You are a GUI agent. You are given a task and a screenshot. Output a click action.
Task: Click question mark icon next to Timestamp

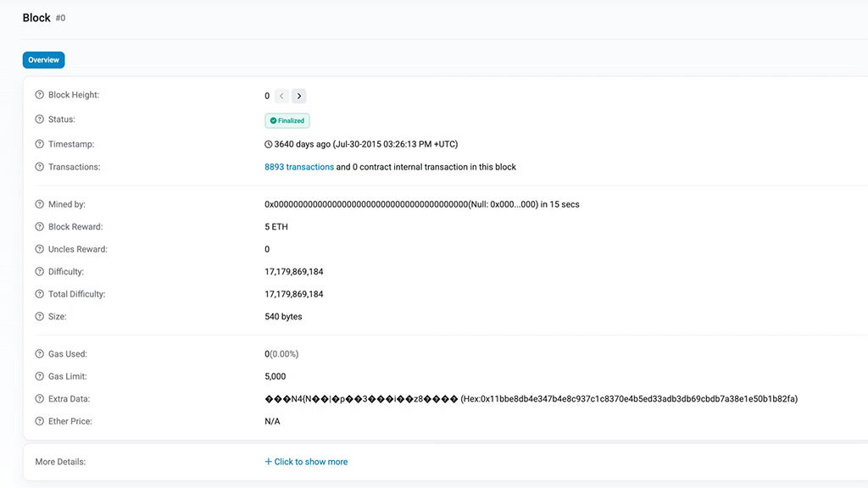40,145
